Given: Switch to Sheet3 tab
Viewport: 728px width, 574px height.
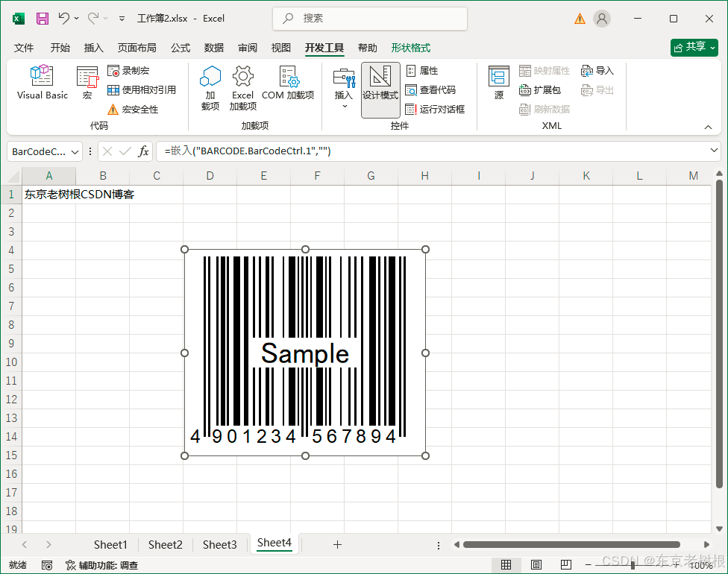Looking at the screenshot, I should (219, 544).
